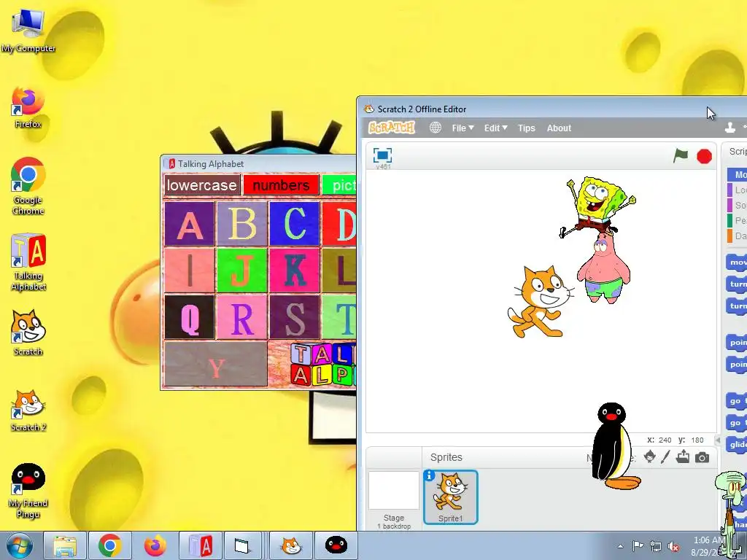
Task: Open the Scripts tab in Scratch
Action: pyautogui.click(x=737, y=152)
